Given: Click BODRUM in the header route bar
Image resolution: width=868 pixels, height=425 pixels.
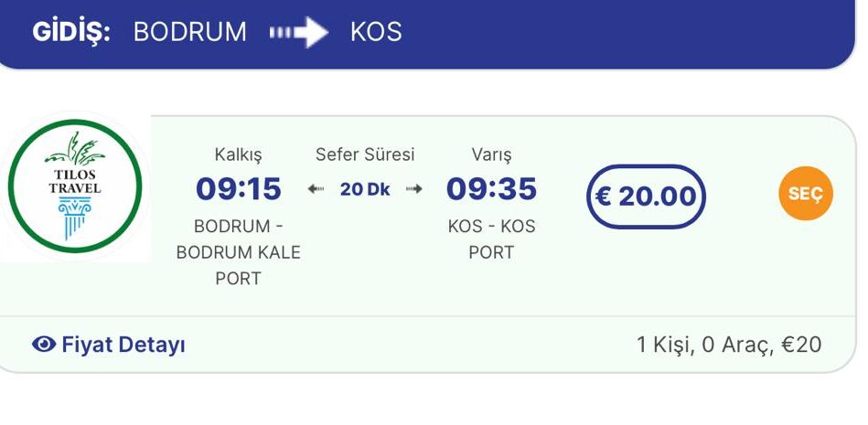Looking at the screenshot, I should coord(190,32).
